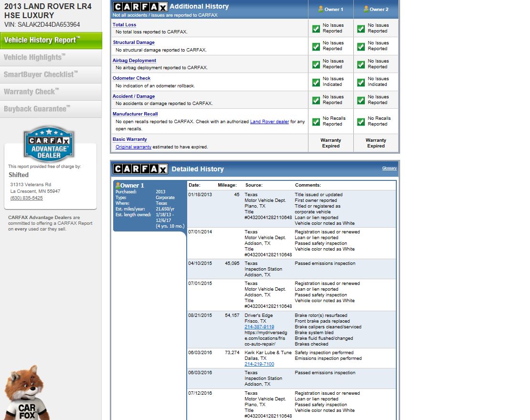Click the "Source:" column header
Viewport: 530px width, 420px height.
pyautogui.click(x=254, y=185)
